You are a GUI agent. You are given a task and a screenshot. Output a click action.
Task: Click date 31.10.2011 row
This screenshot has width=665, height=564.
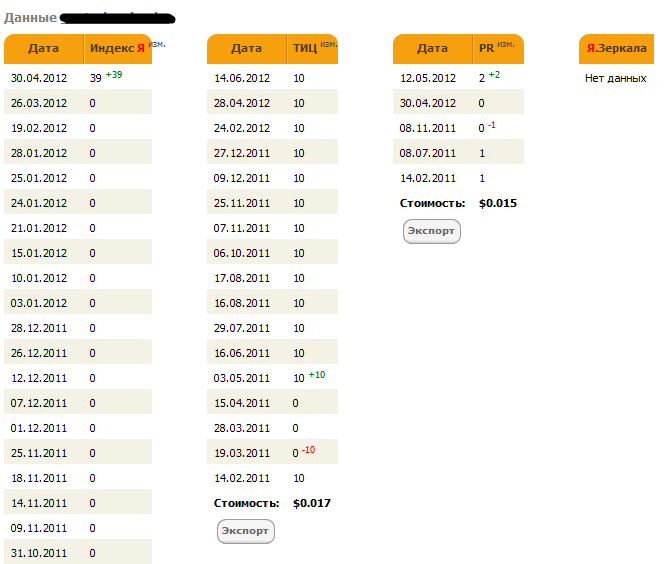coord(78,553)
